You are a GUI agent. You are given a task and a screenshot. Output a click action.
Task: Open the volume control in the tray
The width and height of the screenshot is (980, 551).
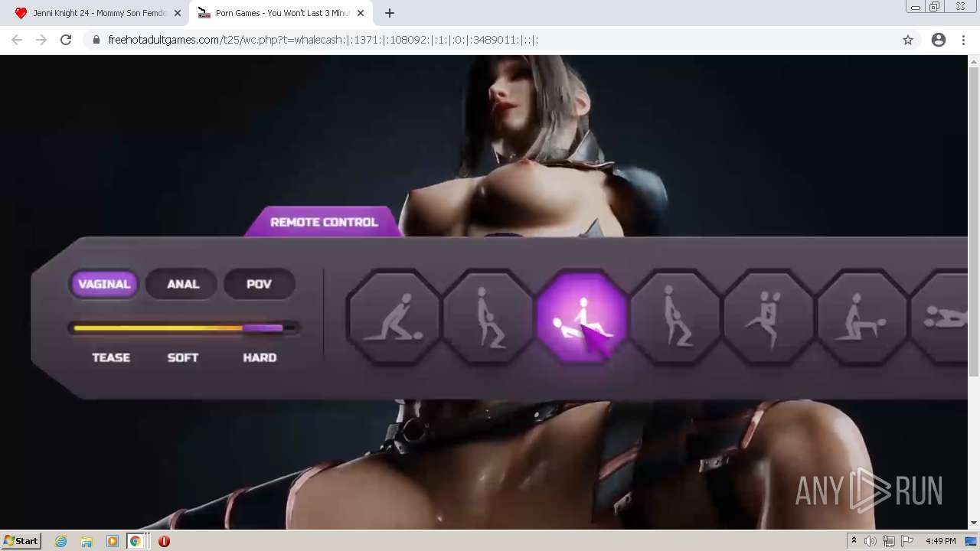point(871,541)
